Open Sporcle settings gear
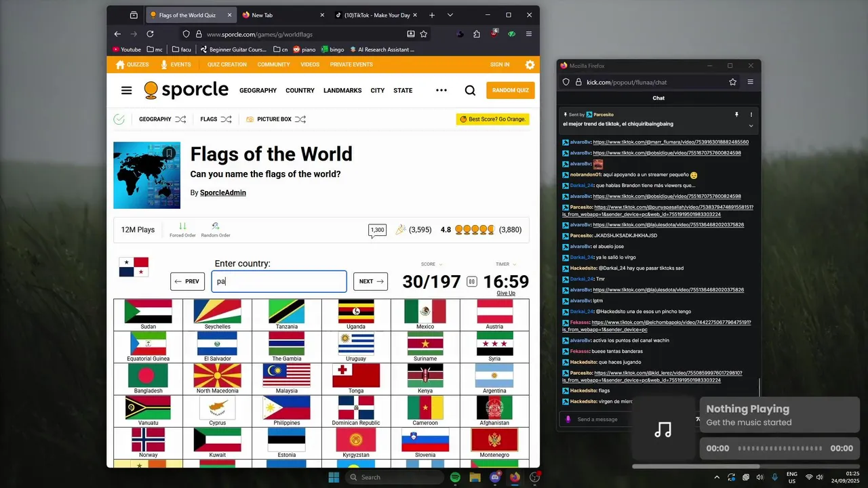 [x=530, y=64]
